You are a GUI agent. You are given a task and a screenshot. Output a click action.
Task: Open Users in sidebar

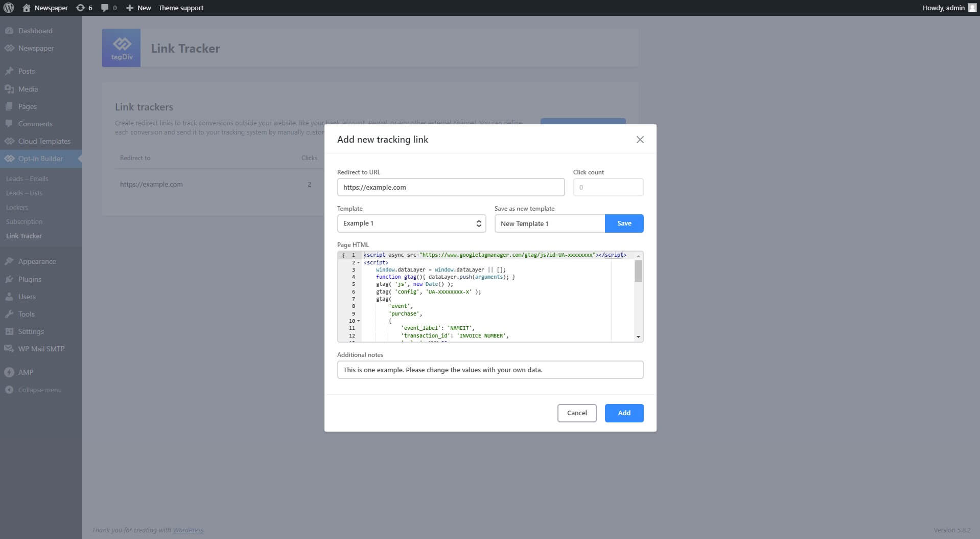[x=27, y=297]
